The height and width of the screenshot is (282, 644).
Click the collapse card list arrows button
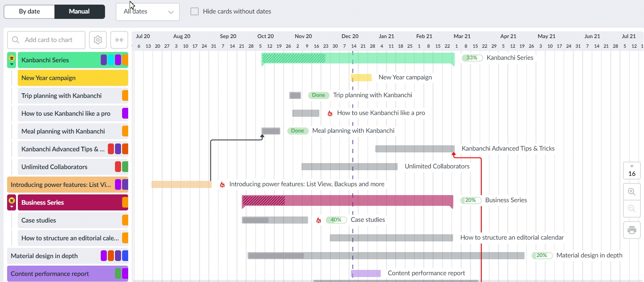(x=119, y=40)
